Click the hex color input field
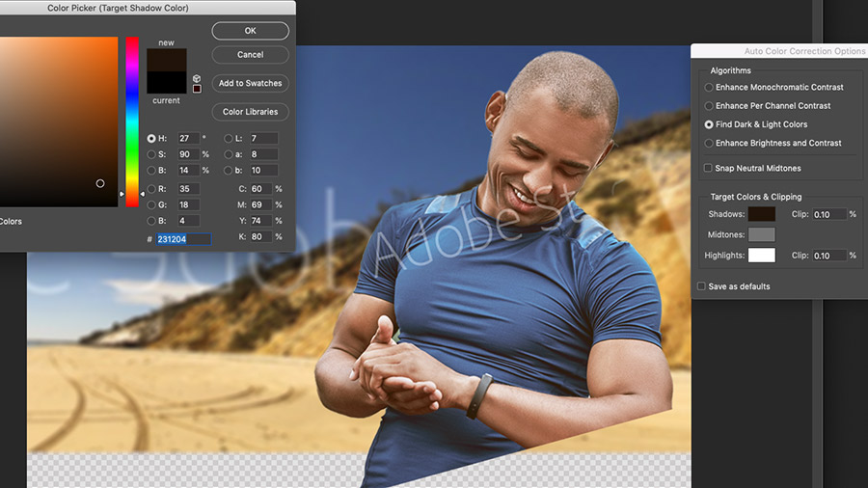The width and height of the screenshot is (868, 488). (183, 239)
